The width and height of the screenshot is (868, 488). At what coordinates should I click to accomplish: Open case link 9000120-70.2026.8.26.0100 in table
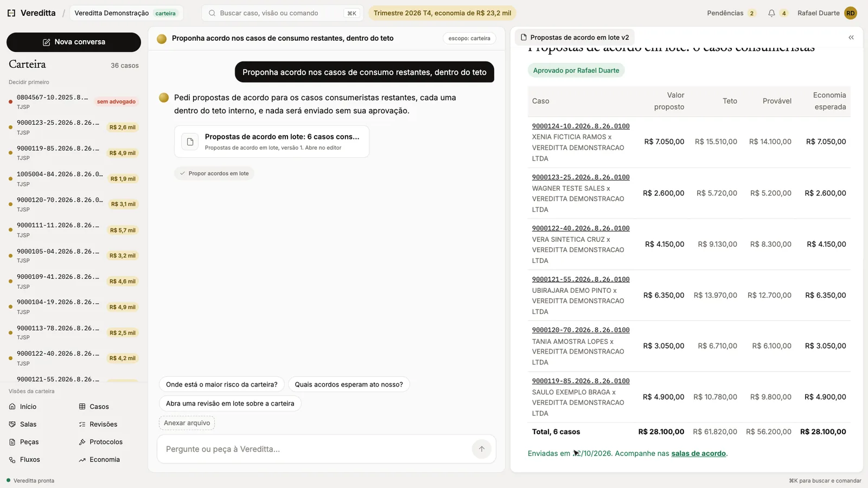click(580, 330)
